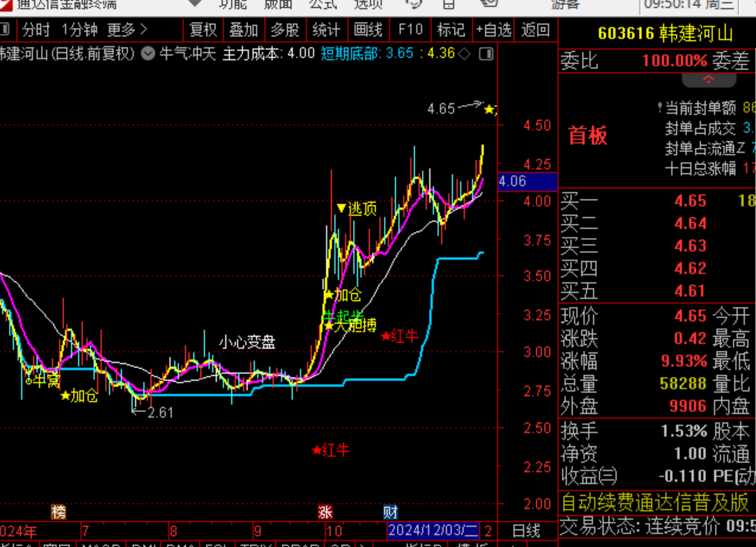Open the 选项 menu
The width and height of the screenshot is (756, 547).
[x=368, y=4]
